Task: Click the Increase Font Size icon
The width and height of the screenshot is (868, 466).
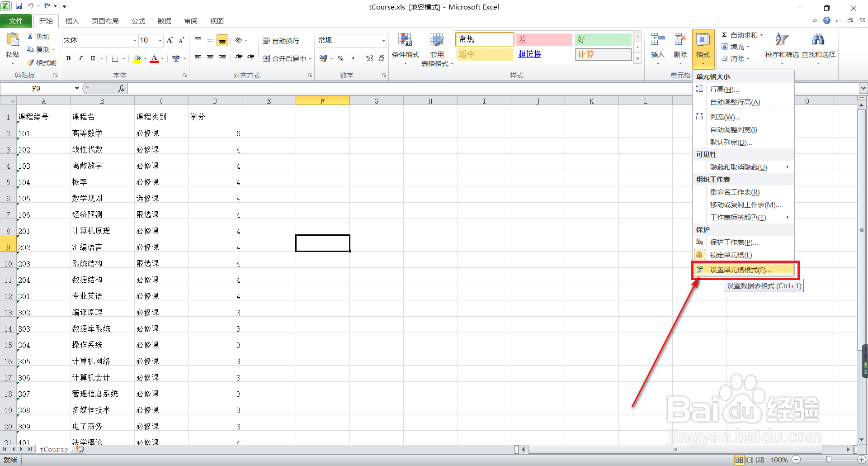Action: tap(170, 40)
